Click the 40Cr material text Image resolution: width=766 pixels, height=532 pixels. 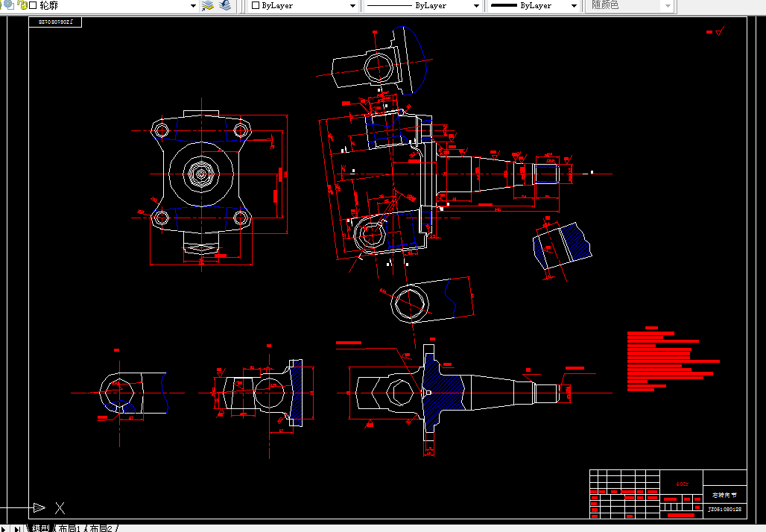tap(682, 484)
